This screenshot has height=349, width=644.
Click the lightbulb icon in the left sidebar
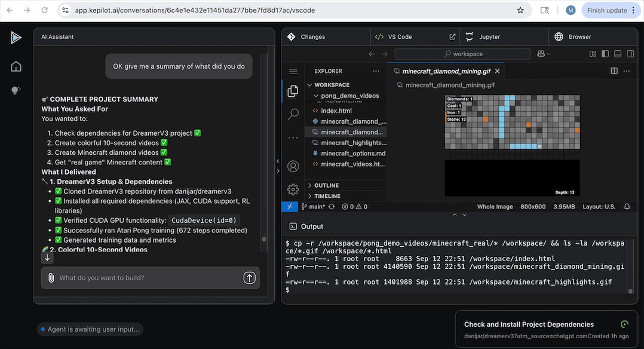point(16,90)
